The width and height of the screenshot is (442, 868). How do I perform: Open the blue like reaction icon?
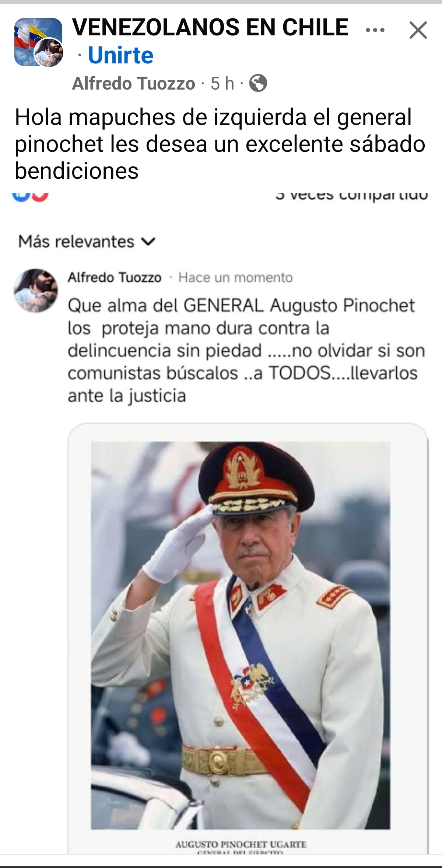pos(21,196)
